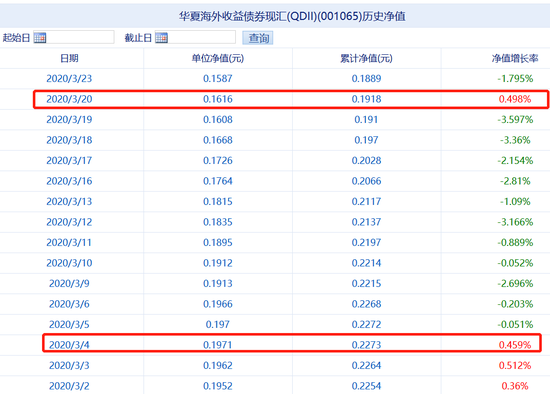This screenshot has width=550, height=394.
Task: Click unit net value 0.1966
Action: (x=218, y=304)
